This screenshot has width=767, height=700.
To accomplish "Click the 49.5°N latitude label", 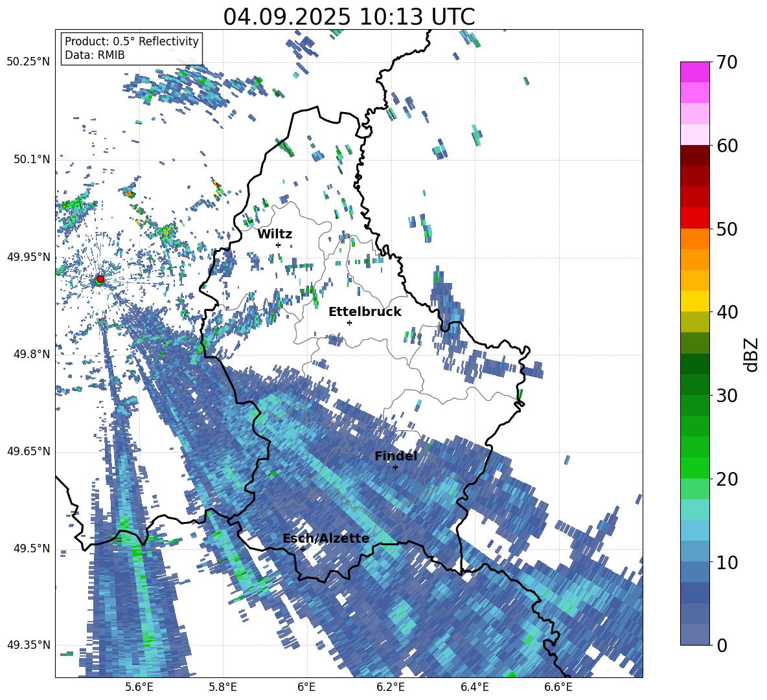I will (31, 548).
